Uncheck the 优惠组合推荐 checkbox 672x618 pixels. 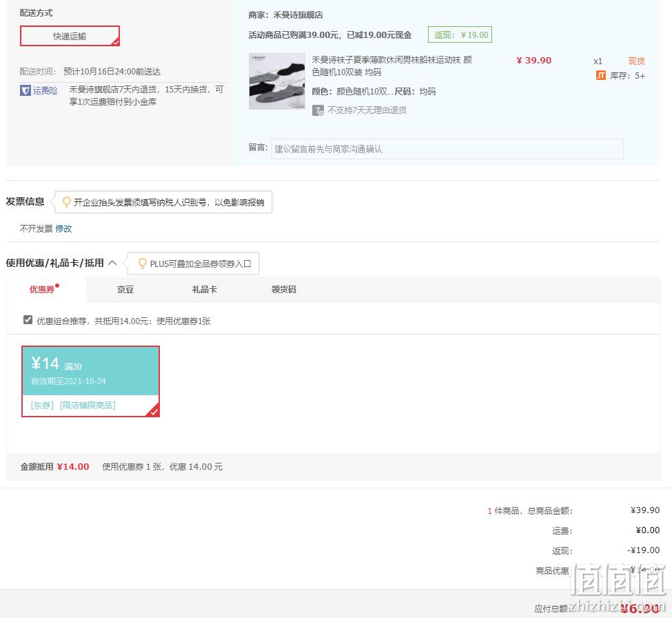28,320
